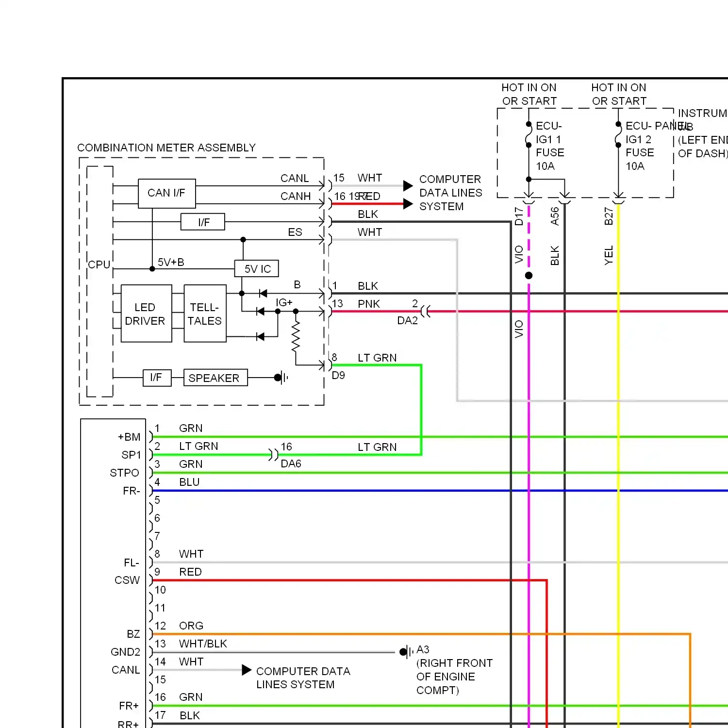Select the FL- terminal label
The image size is (728, 728).
(x=132, y=563)
